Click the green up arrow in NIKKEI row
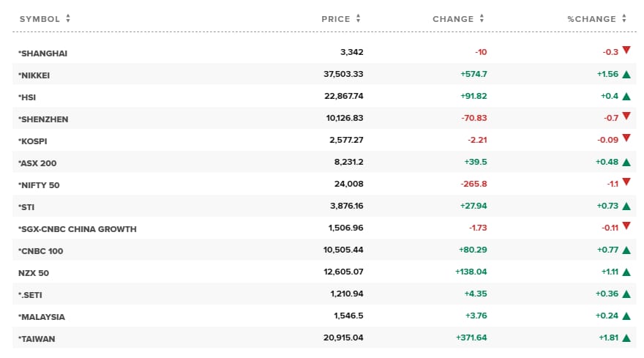The width and height of the screenshot is (644, 358). pyautogui.click(x=626, y=75)
